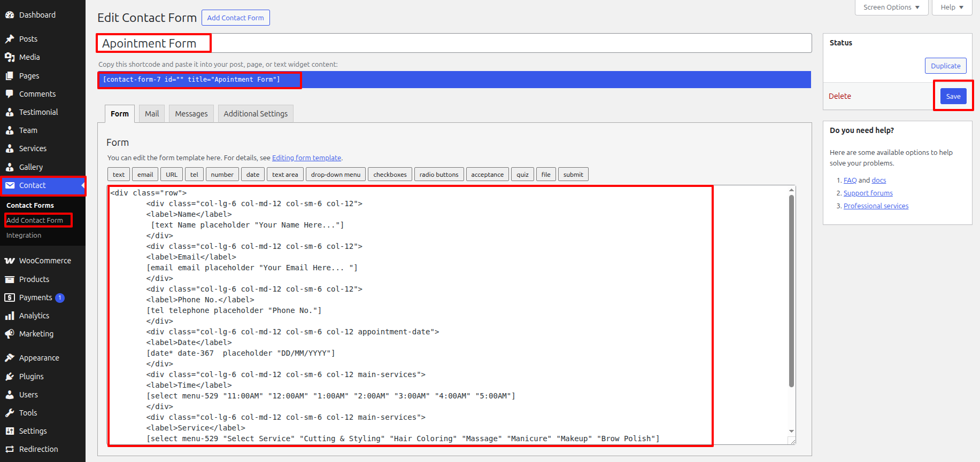Viewport: 980px width, 462px height.
Task: Open Analytics via bar chart icon
Action: (10, 316)
